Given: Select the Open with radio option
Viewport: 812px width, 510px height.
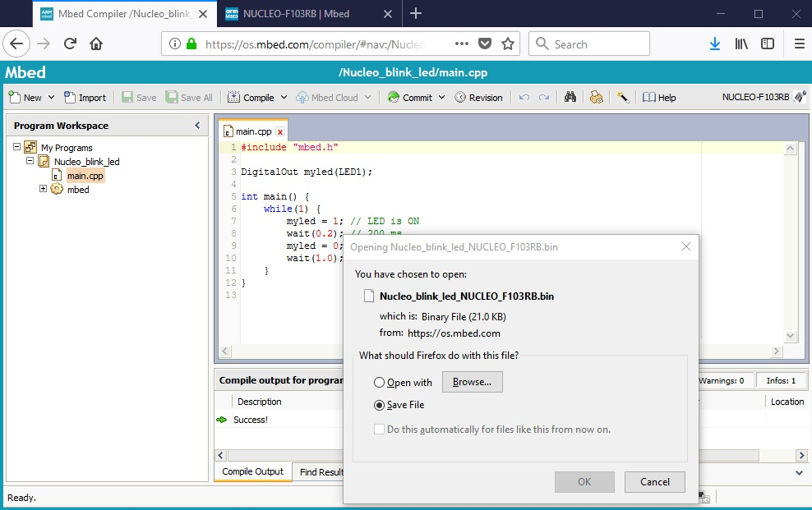Looking at the screenshot, I should click(379, 382).
